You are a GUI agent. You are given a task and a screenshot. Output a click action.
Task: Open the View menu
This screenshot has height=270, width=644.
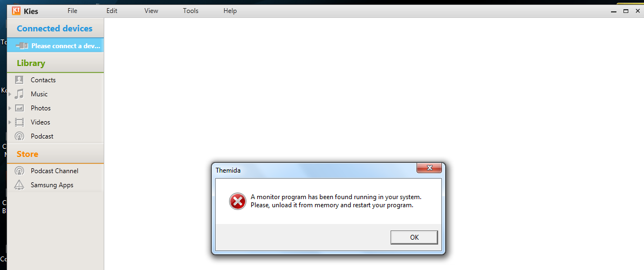151,11
